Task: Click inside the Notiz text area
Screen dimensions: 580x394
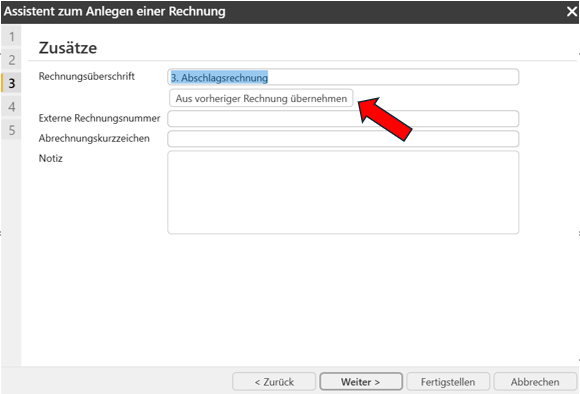Action: tap(343, 192)
